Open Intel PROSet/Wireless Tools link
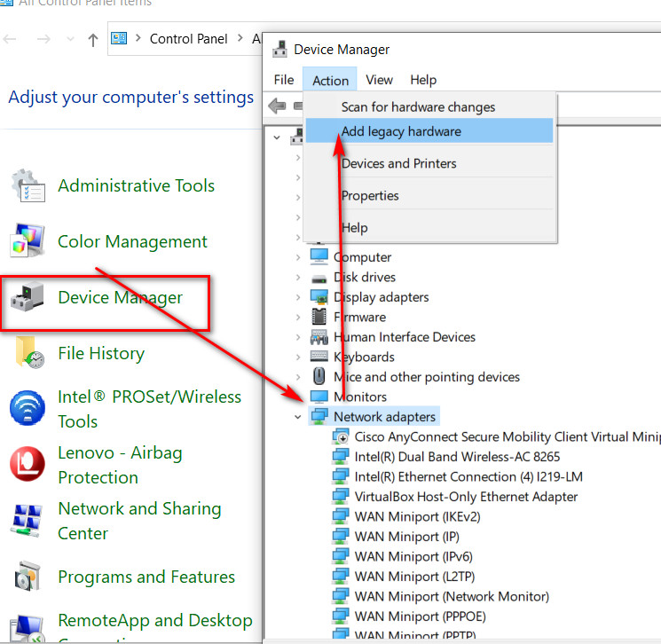Viewport: 661px width, 644px height. [x=149, y=409]
